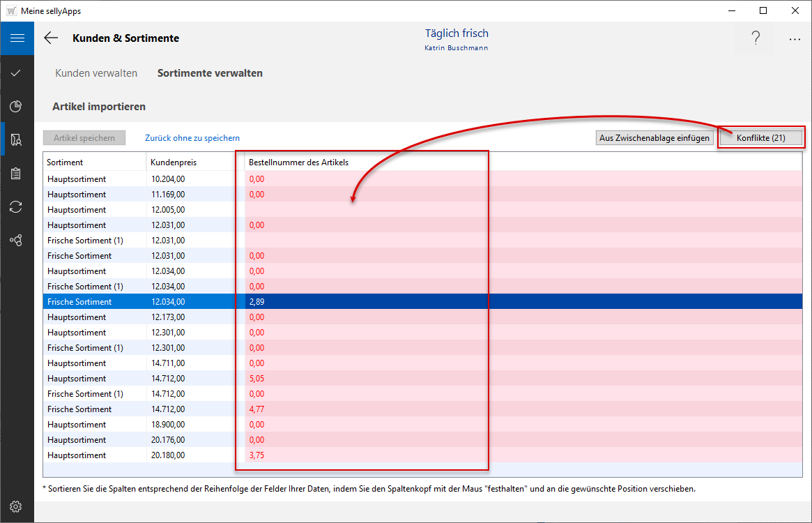Open the share connections sidebar icon

click(x=16, y=240)
